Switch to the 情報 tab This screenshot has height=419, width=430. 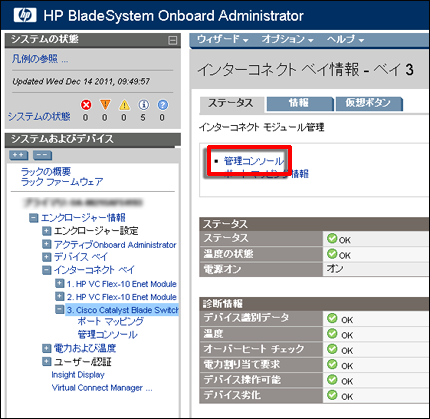299,103
